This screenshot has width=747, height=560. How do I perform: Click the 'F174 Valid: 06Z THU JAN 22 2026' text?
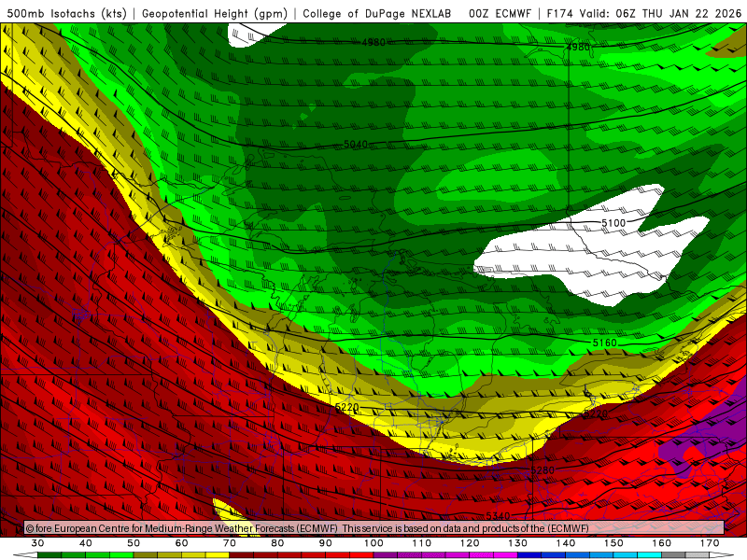pyautogui.click(x=644, y=13)
